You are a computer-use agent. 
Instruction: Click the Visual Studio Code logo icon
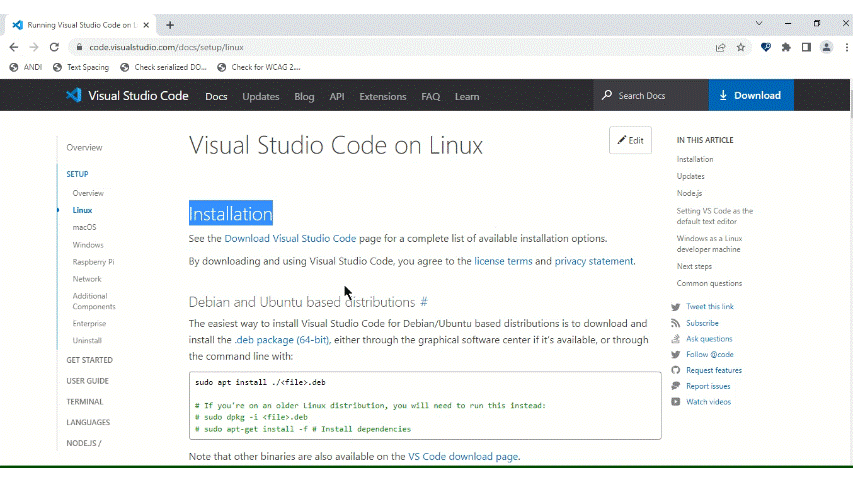click(x=73, y=95)
